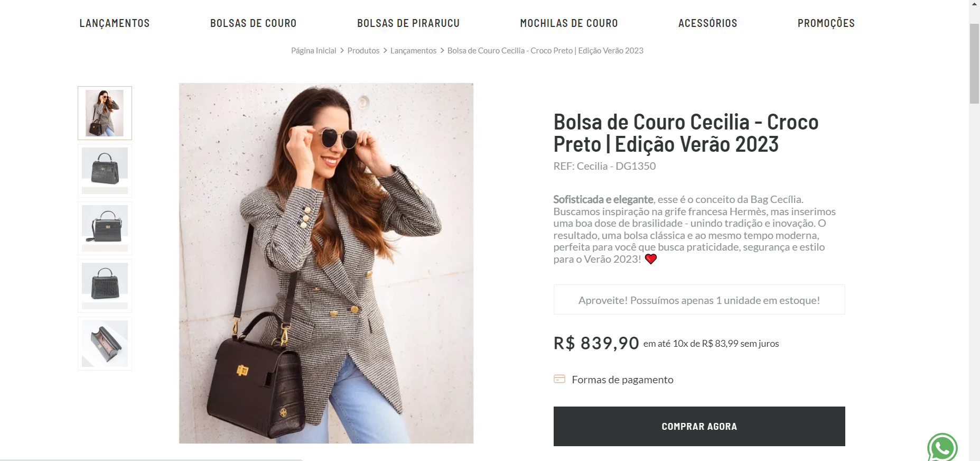Viewport: 980px width, 461px height.
Task: Select the open bag interior thumbnail
Action: click(x=105, y=344)
